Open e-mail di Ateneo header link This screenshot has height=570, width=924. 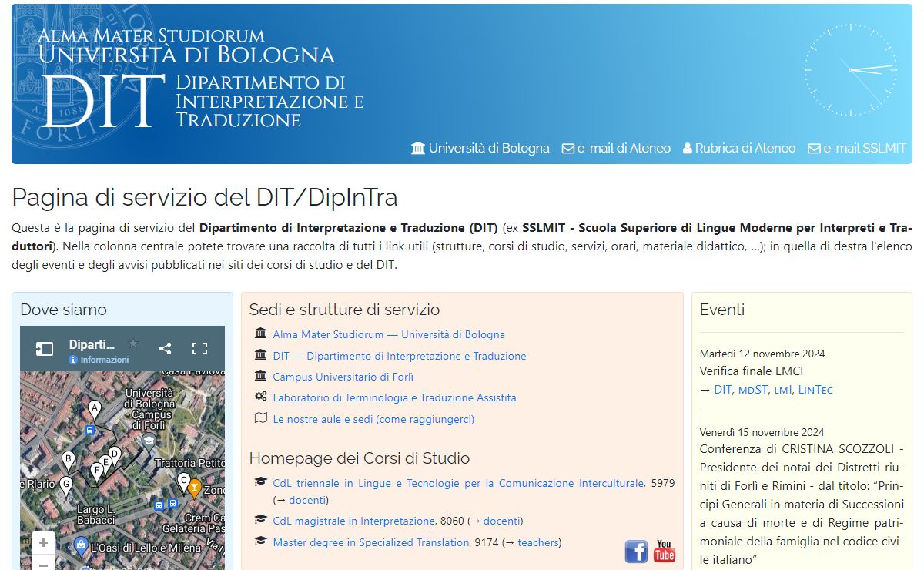click(x=616, y=148)
